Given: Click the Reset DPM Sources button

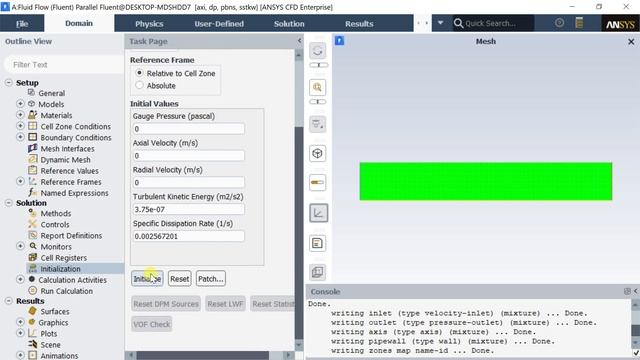Looking at the screenshot, I should point(166,304).
